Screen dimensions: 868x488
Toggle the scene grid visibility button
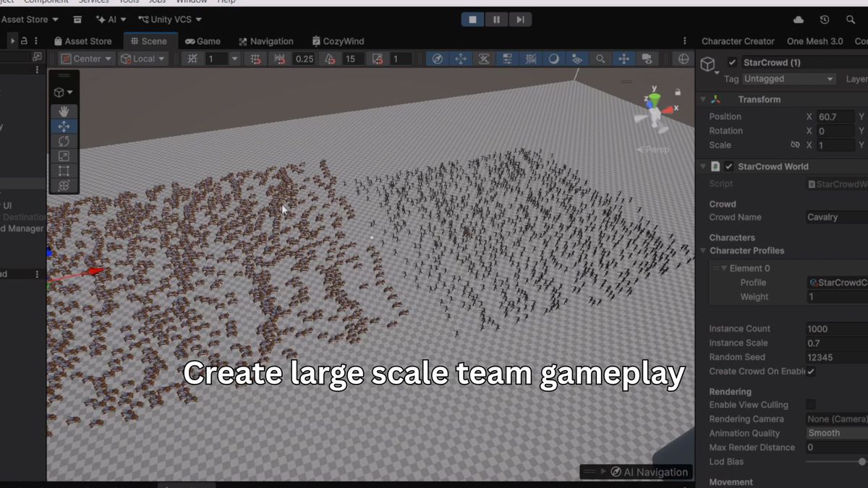[x=530, y=59]
